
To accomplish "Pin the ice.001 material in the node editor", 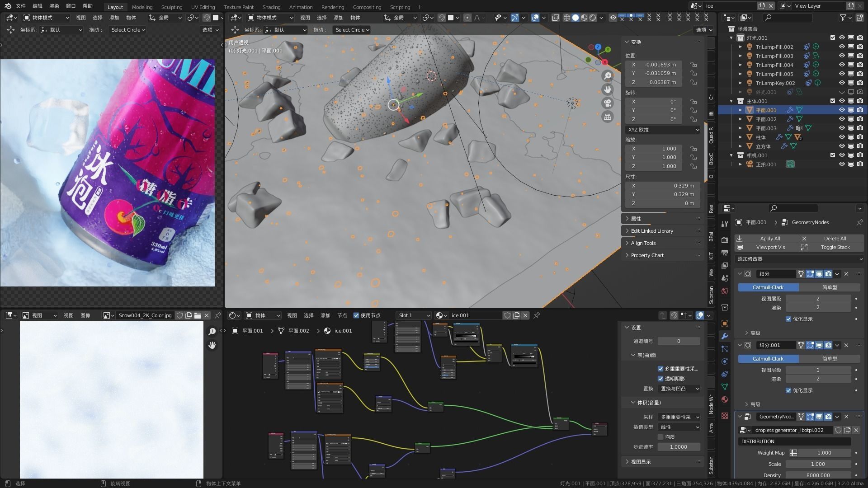I will [537, 315].
